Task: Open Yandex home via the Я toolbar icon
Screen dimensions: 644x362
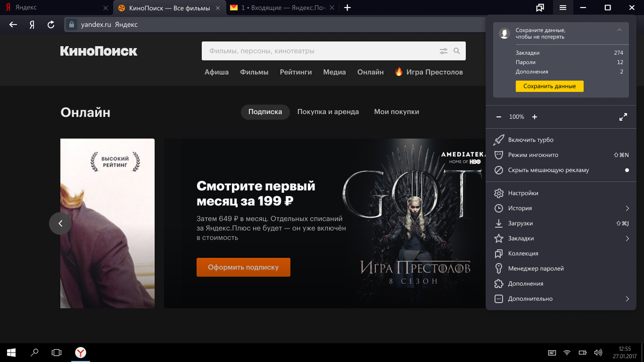Action: tap(32, 25)
